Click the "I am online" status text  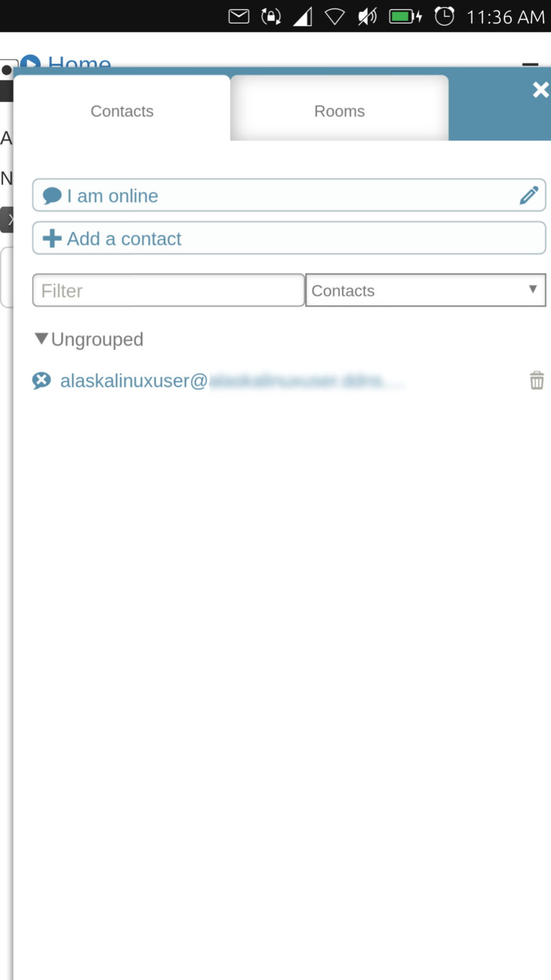click(x=112, y=196)
